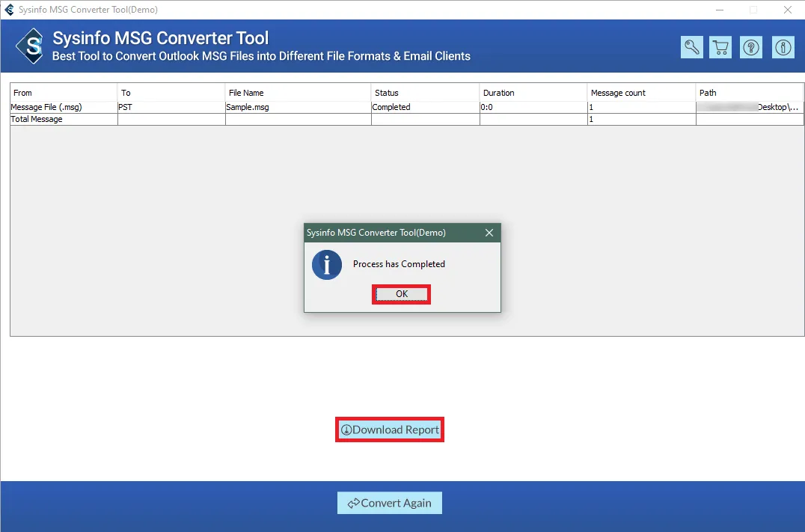Click the key icon to activate license

[x=691, y=47]
